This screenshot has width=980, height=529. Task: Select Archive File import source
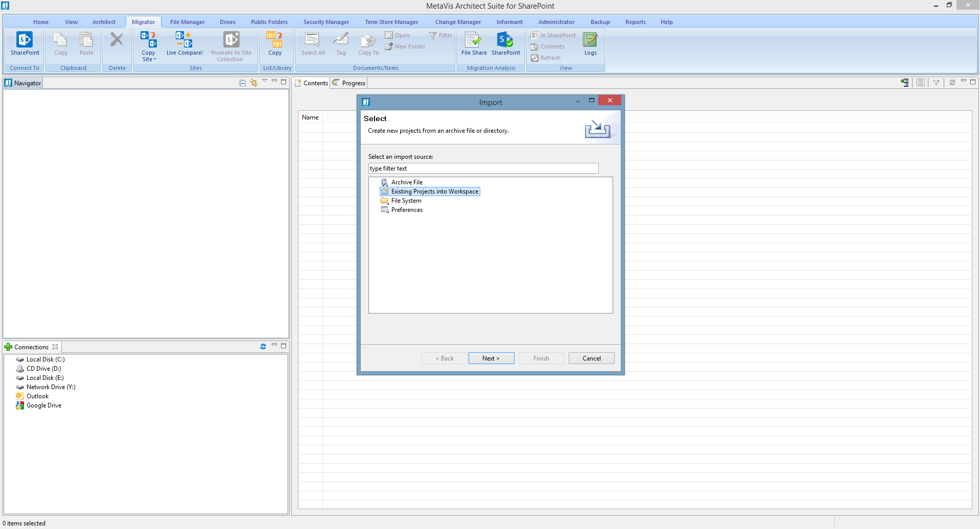(x=407, y=182)
